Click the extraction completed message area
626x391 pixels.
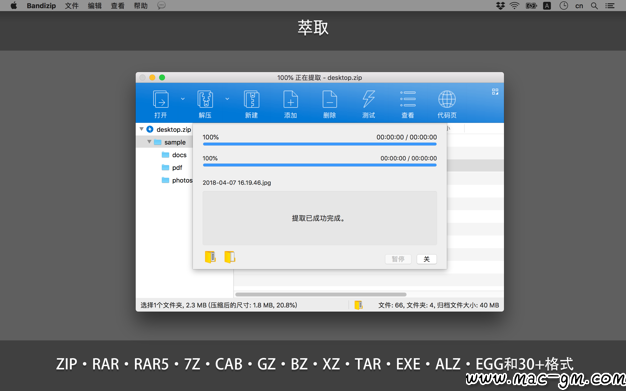(319, 218)
